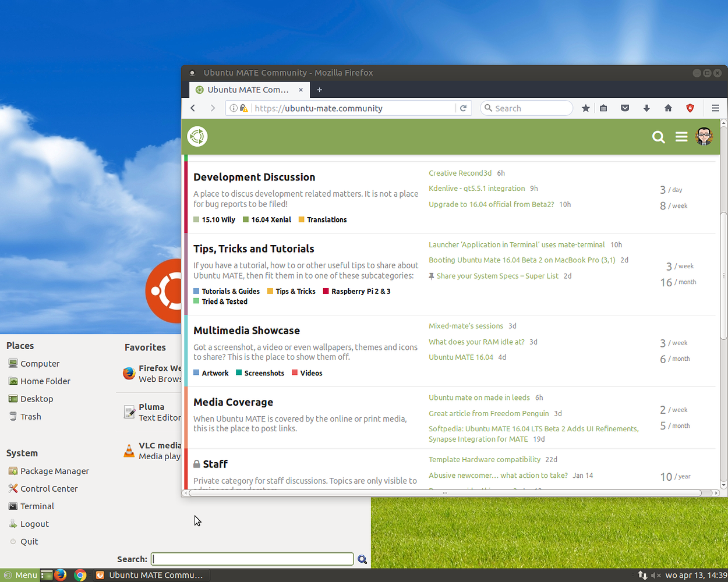Open the forum search magnifier in green header

(659, 137)
